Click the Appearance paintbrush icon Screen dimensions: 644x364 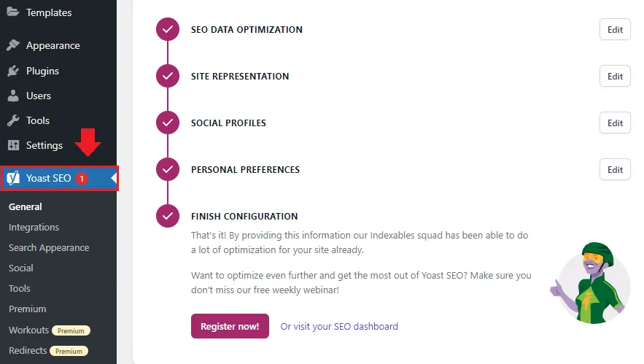(13, 45)
